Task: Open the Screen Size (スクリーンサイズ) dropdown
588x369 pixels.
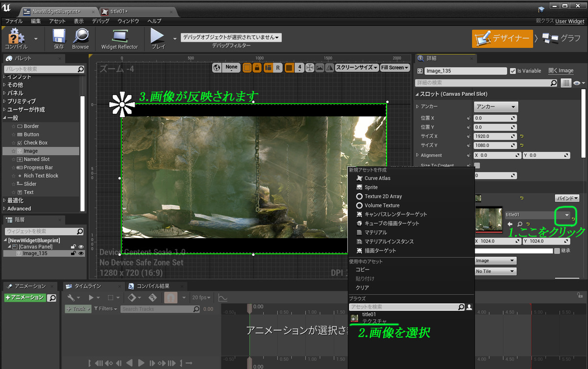Action: click(357, 68)
